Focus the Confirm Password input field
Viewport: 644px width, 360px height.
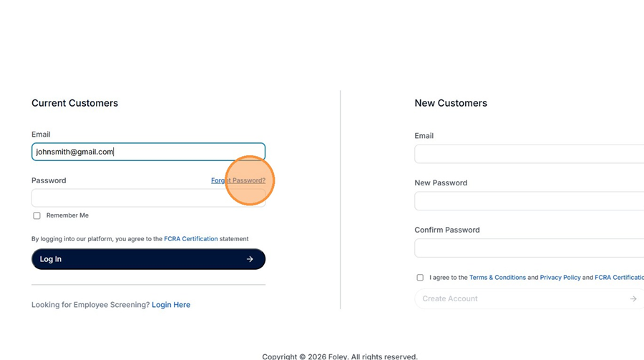tap(529, 248)
